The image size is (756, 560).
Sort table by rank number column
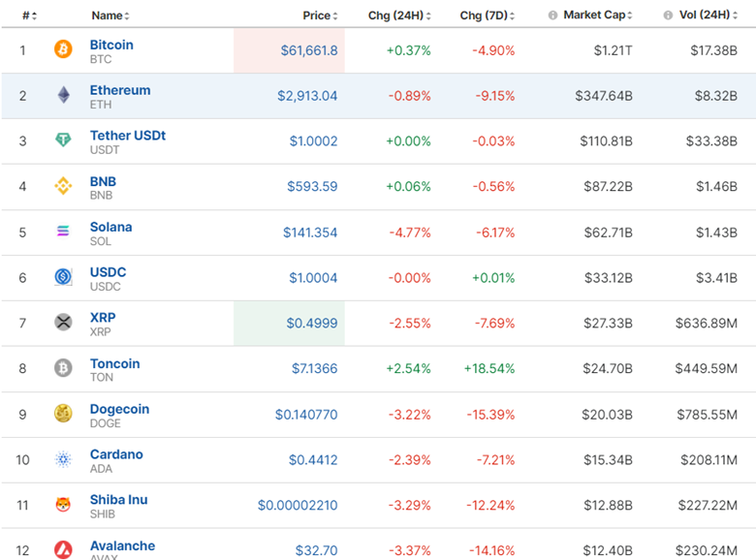[29, 16]
